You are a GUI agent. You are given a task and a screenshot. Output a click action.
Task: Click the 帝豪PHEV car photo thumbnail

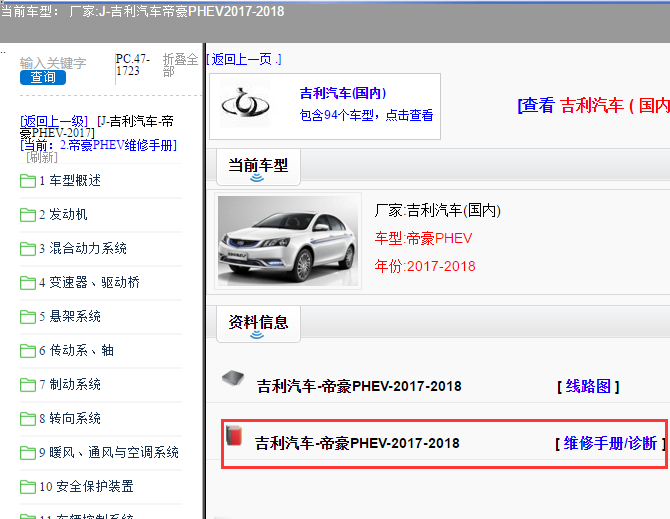point(288,241)
